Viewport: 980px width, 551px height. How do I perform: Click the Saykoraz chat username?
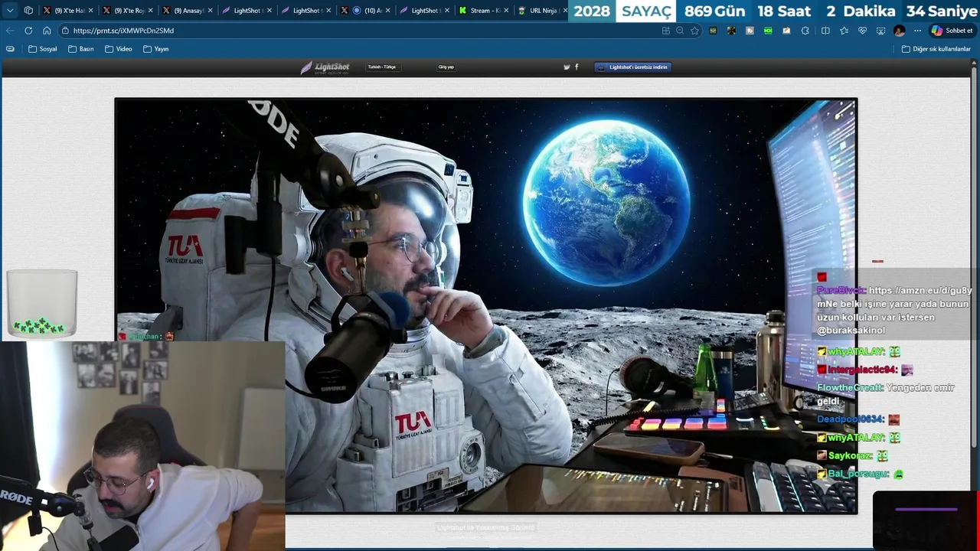(850, 455)
